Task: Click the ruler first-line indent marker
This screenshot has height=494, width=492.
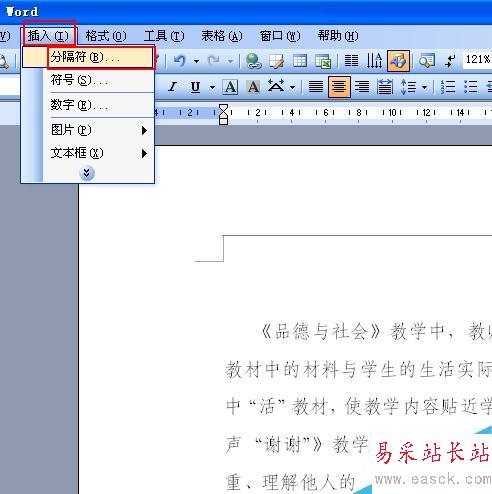Action: [x=224, y=108]
